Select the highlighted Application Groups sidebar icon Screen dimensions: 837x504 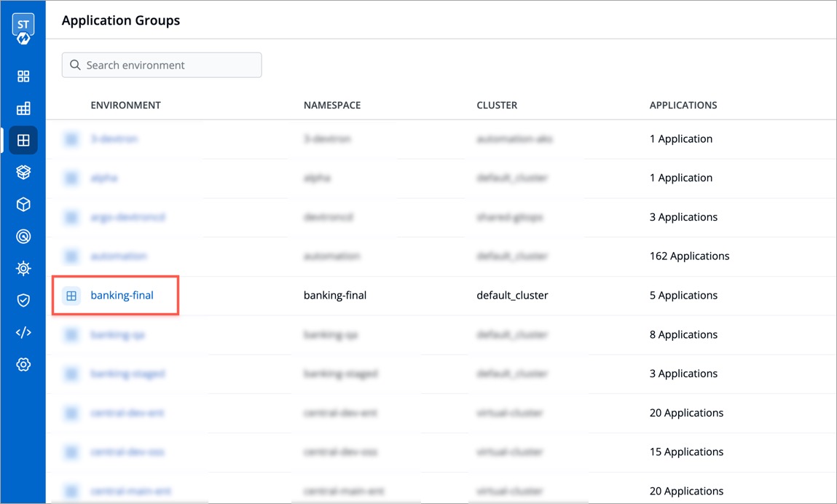tap(23, 141)
